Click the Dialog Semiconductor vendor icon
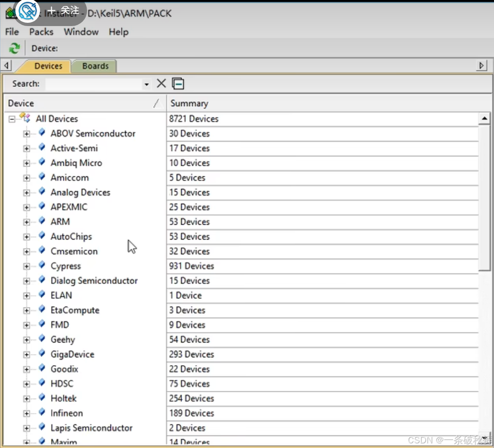The width and height of the screenshot is (494, 448). click(x=42, y=280)
